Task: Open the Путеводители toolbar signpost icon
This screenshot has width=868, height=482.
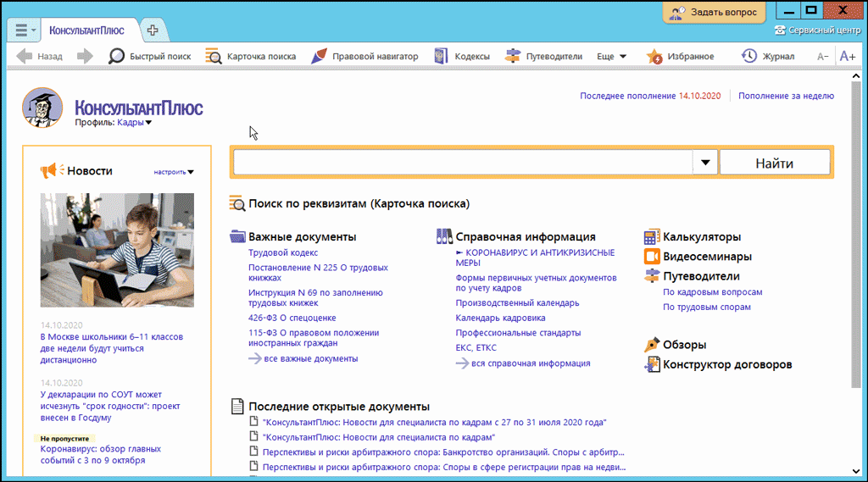Action: pos(513,56)
